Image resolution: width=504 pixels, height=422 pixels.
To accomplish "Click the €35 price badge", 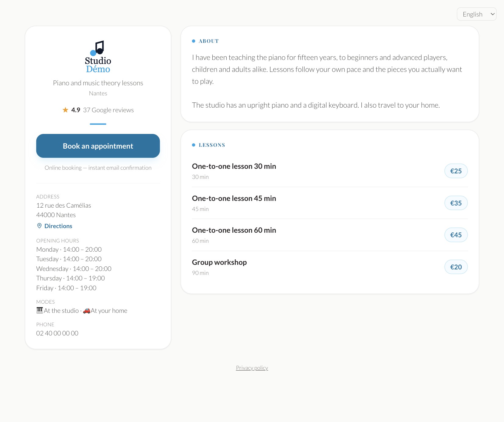I will click(456, 203).
